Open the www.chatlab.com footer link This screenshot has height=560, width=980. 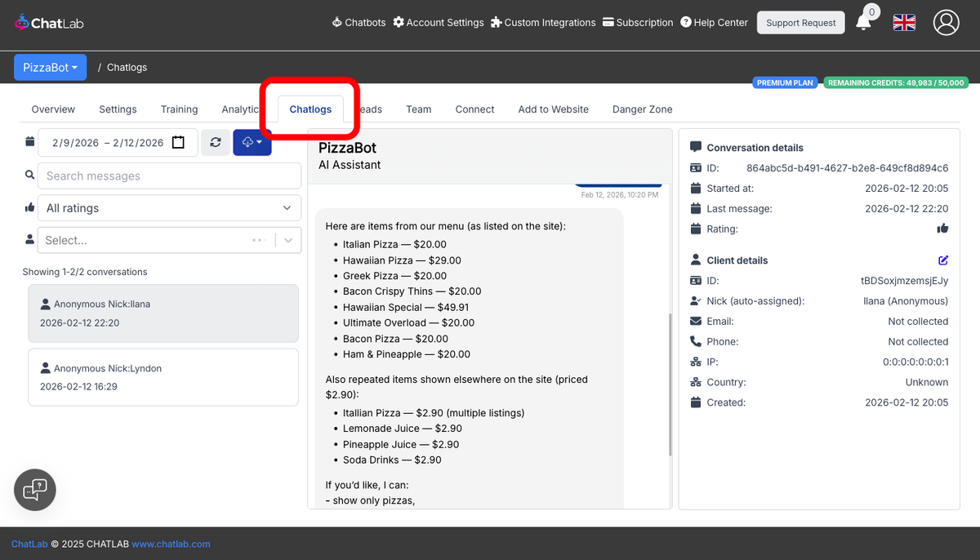[x=171, y=544]
